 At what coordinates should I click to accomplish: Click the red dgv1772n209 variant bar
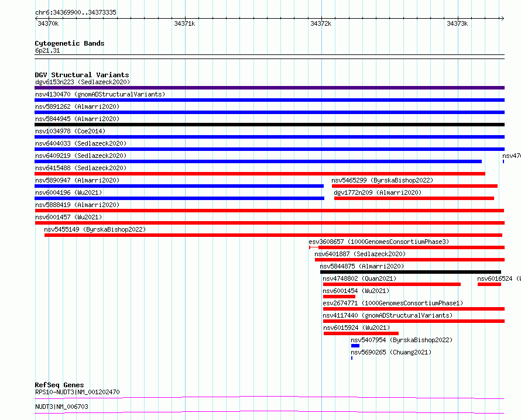click(x=414, y=198)
